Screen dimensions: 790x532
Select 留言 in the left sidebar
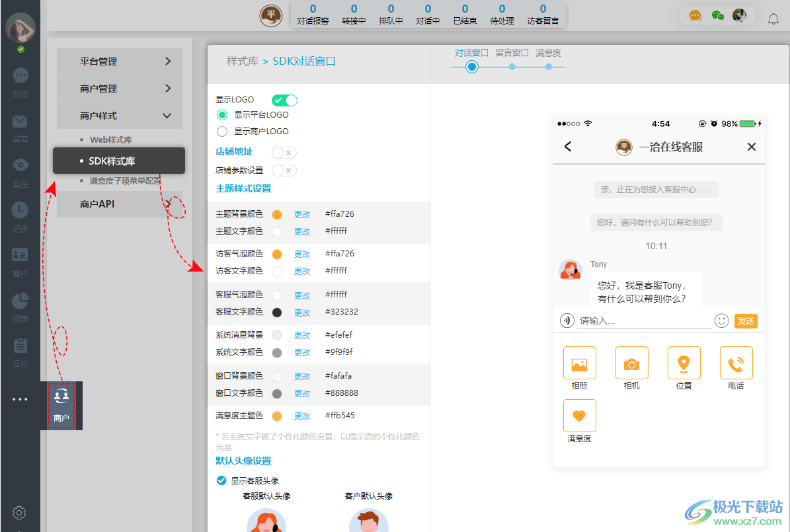point(20,128)
